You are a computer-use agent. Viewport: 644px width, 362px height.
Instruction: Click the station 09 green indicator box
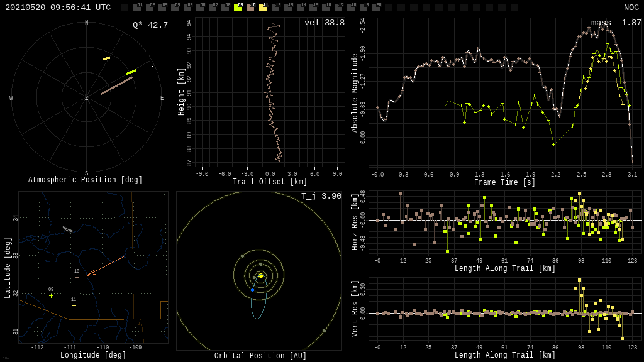click(x=238, y=8)
